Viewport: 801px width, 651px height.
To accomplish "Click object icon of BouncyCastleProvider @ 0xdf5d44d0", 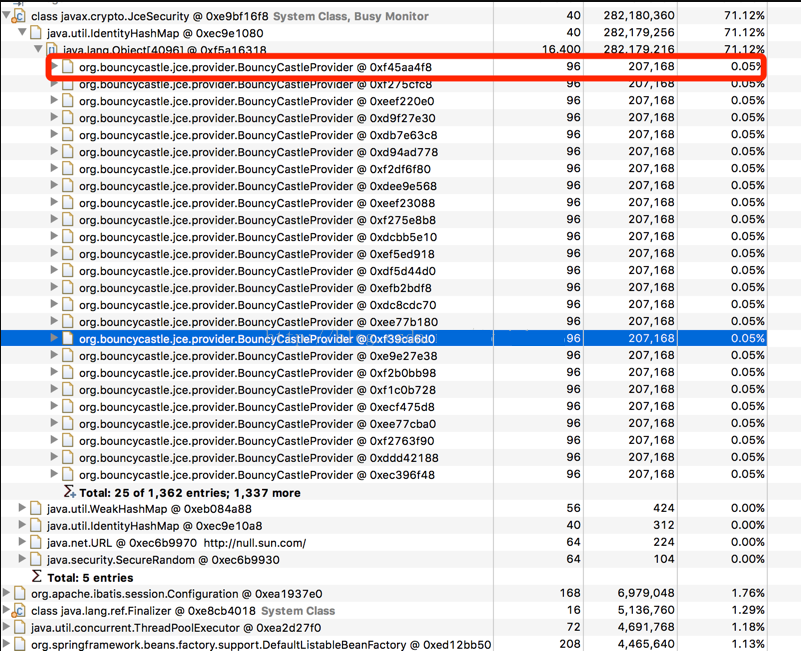I will [x=68, y=270].
